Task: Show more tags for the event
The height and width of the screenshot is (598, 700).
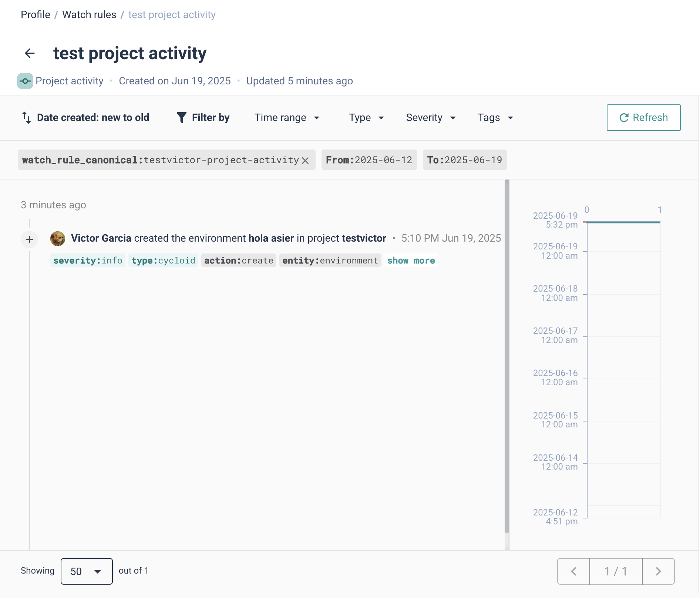Action: point(411,260)
